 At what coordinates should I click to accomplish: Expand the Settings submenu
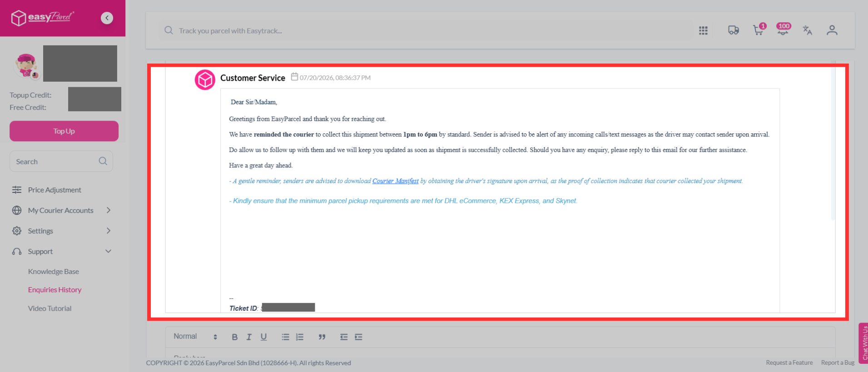(x=109, y=230)
